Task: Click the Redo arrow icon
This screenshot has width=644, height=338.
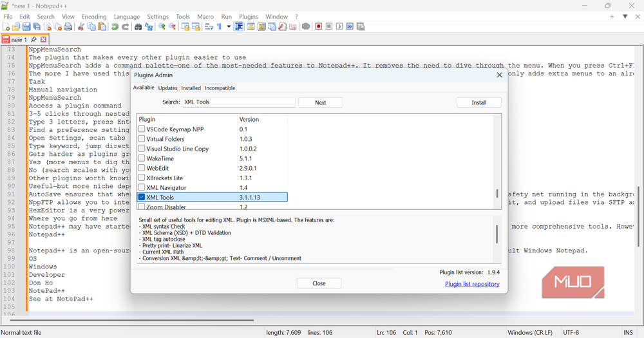Action: pos(126,26)
